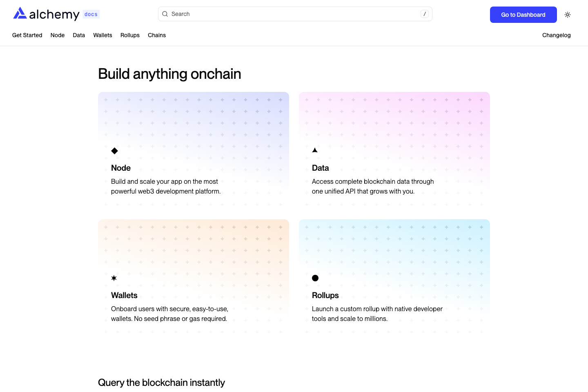Screen dimensions: 588x392
Task: Toggle light mode with the sun icon
Action: pos(568,14)
